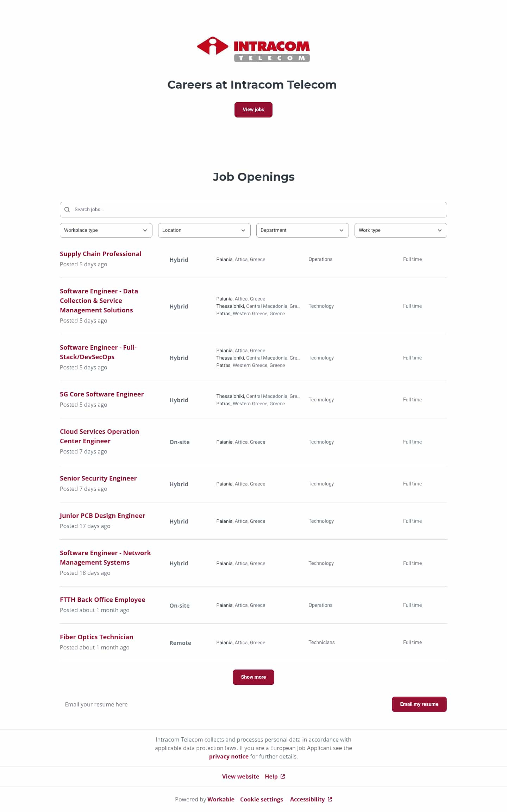Click View website in the footer
The image size is (507, 812).
pyautogui.click(x=240, y=776)
